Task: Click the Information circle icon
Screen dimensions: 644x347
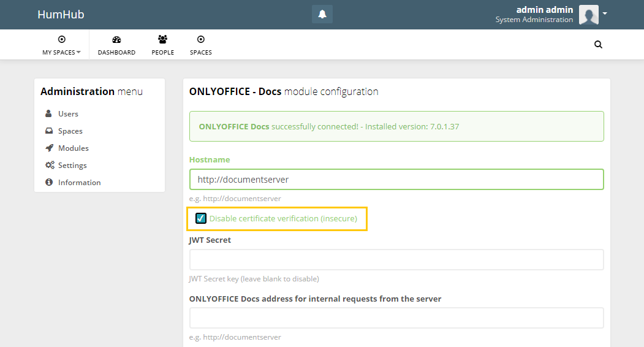Action: (49, 182)
